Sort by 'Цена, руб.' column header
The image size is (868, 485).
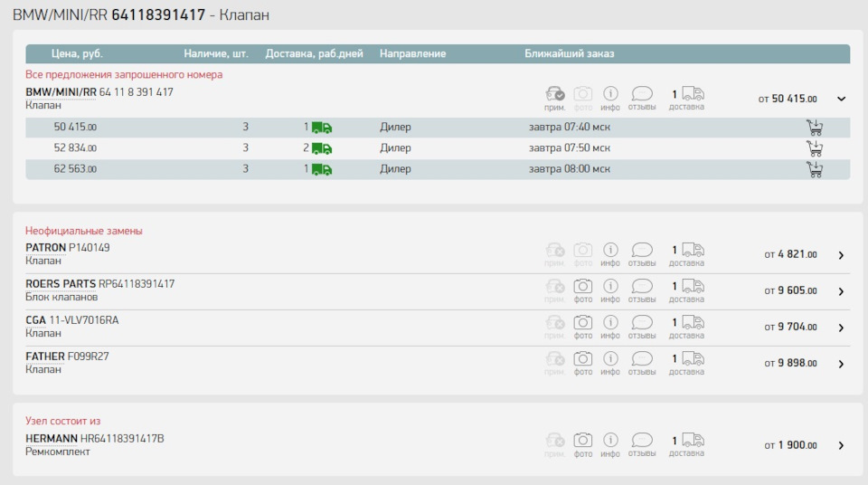pyautogui.click(x=77, y=53)
